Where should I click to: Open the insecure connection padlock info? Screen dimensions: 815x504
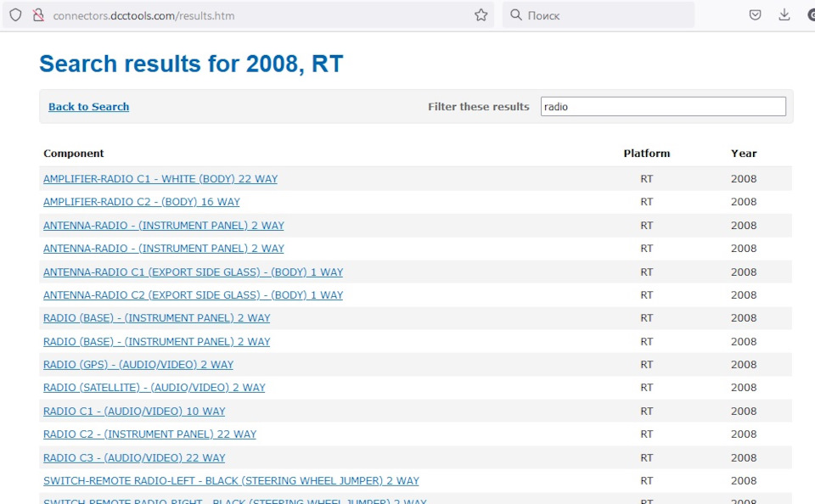click(x=38, y=15)
